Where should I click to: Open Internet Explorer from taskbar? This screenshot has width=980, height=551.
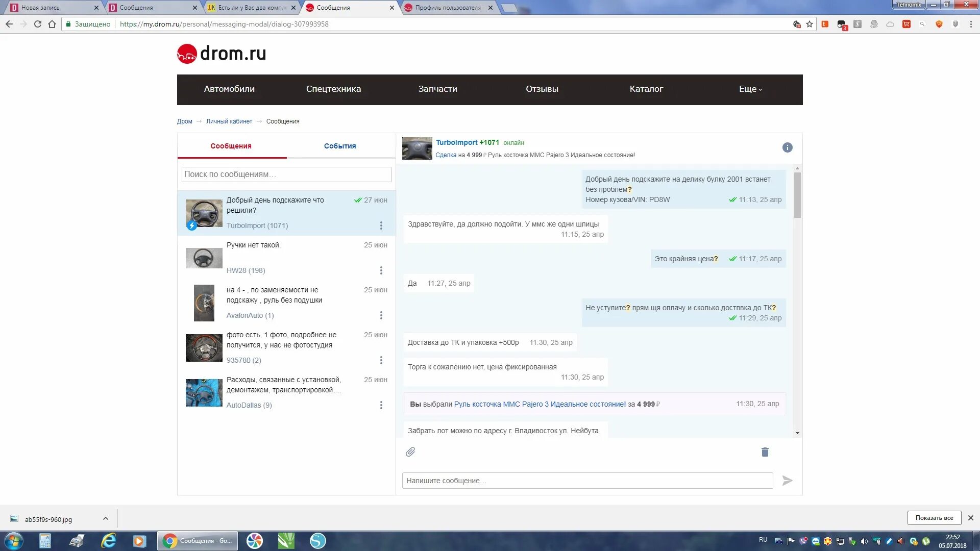(x=108, y=540)
